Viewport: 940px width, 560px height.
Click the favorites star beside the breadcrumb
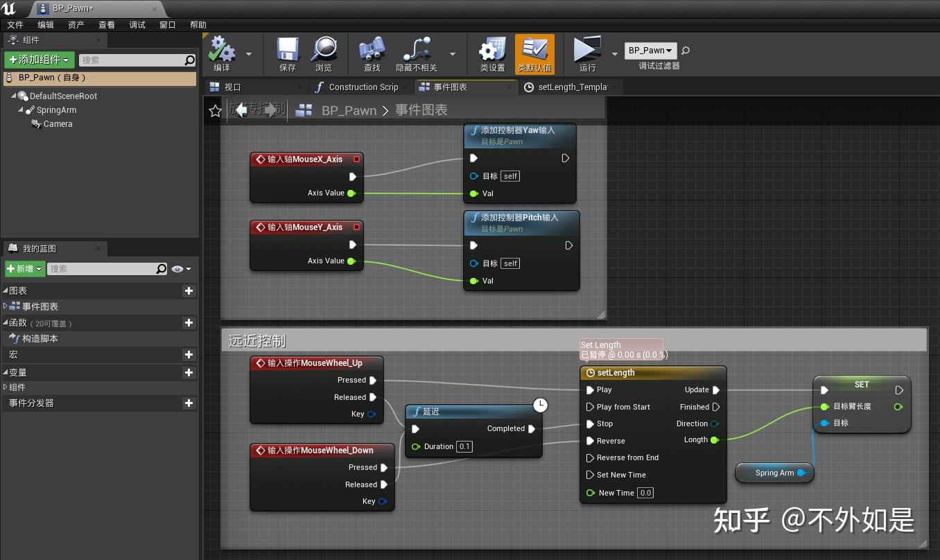coord(214,110)
